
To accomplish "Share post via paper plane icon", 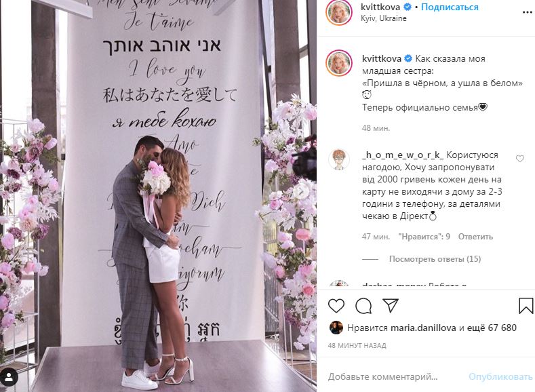I will click(391, 306).
